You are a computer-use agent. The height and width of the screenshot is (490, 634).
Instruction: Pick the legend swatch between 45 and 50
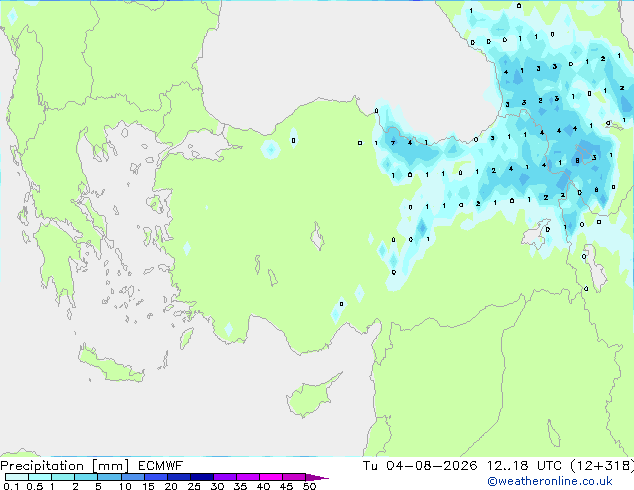pos(294,477)
